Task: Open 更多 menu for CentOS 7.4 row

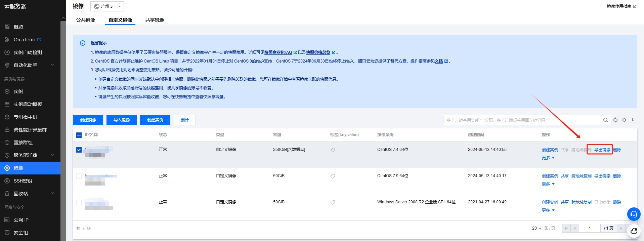Action: pos(548,158)
